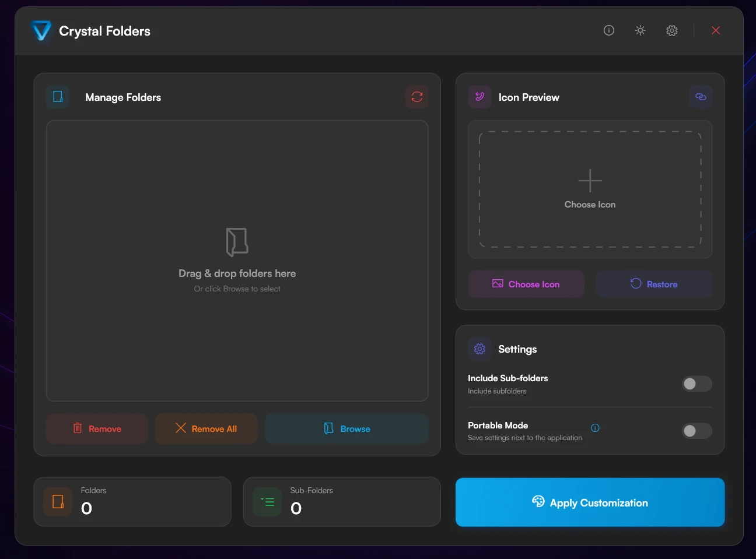Click the 'Include Sub-folders' label
This screenshot has width=756, height=559.
click(x=508, y=378)
